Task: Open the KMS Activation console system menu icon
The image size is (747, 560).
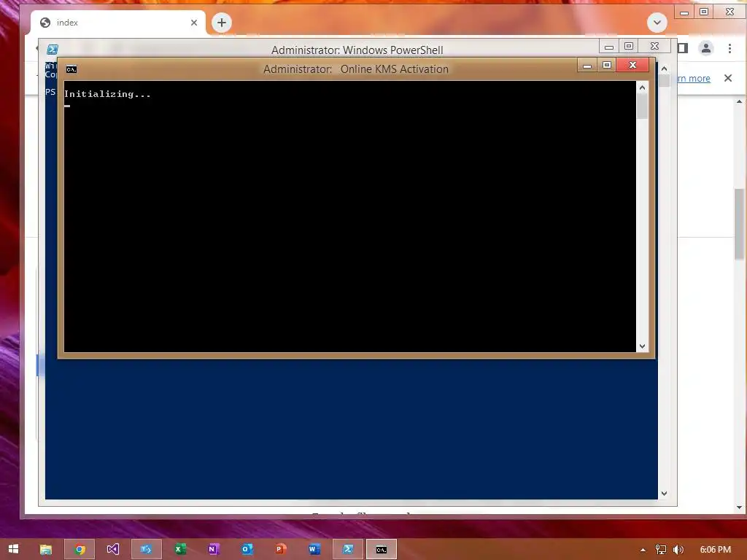Action: tap(71, 69)
